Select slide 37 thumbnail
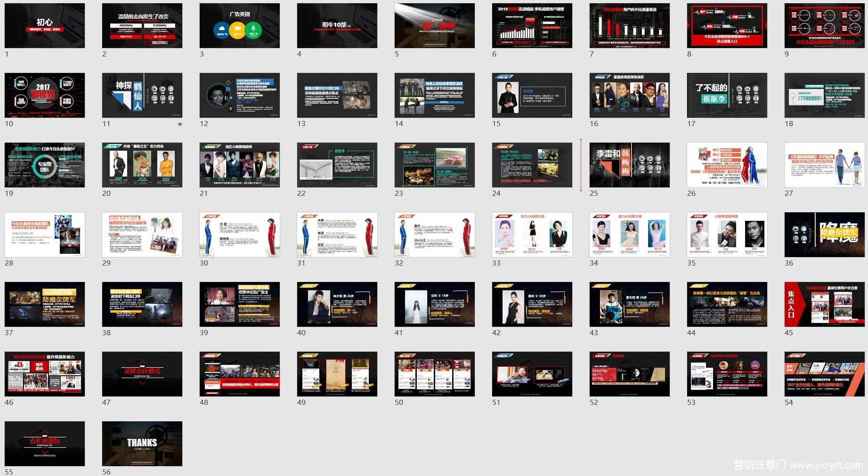The width and height of the screenshot is (868, 476). point(45,304)
